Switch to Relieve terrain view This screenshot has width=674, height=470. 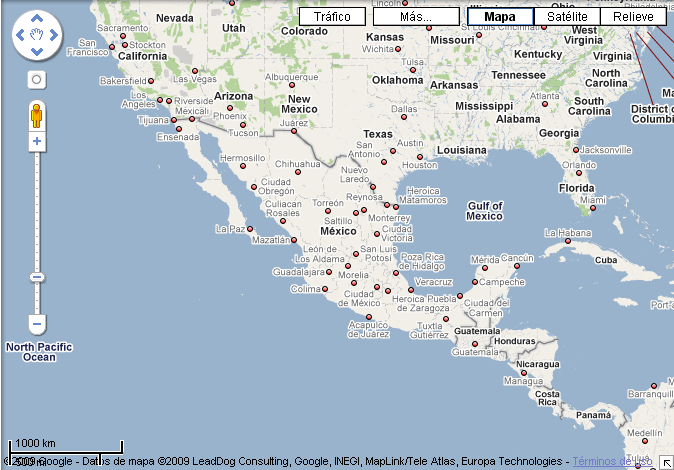pyautogui.click(x=633, y=17)
